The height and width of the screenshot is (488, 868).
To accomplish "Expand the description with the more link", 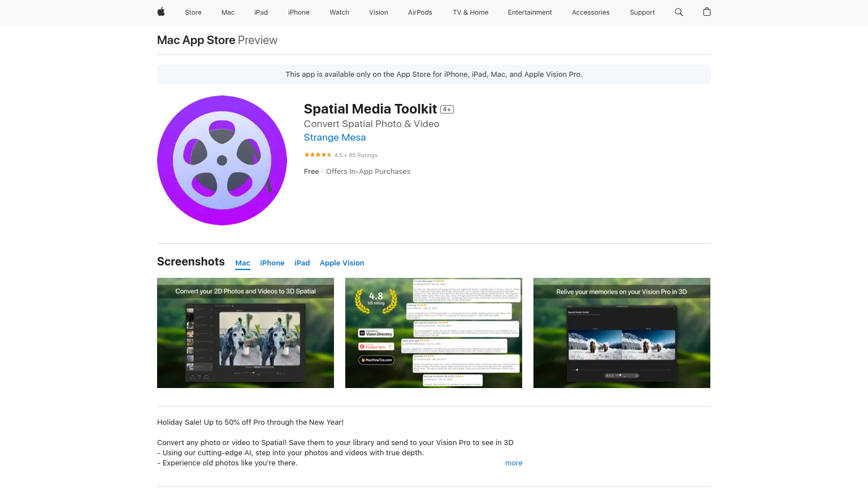I will pos(513,463).
